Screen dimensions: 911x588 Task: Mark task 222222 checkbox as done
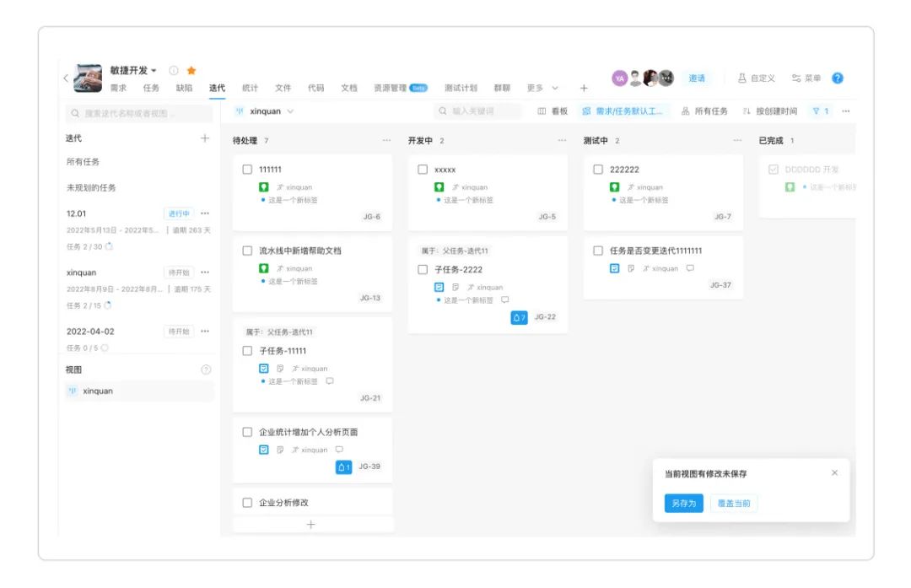click(x=598, y=170)
